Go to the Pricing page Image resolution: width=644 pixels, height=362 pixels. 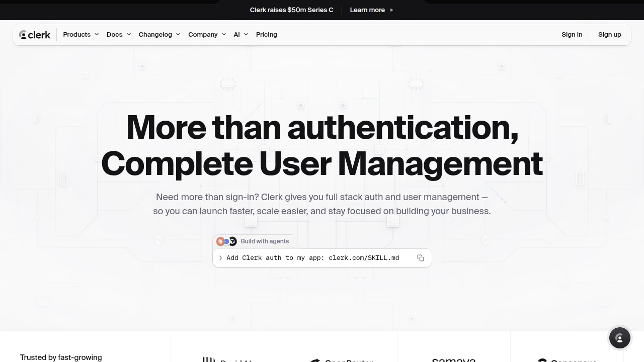pos(267,35)
